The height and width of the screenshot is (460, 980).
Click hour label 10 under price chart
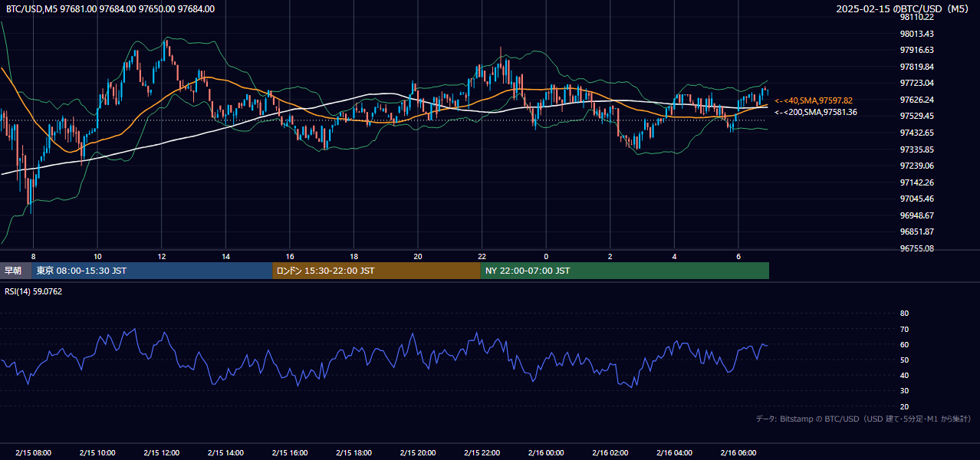(97, 256)
